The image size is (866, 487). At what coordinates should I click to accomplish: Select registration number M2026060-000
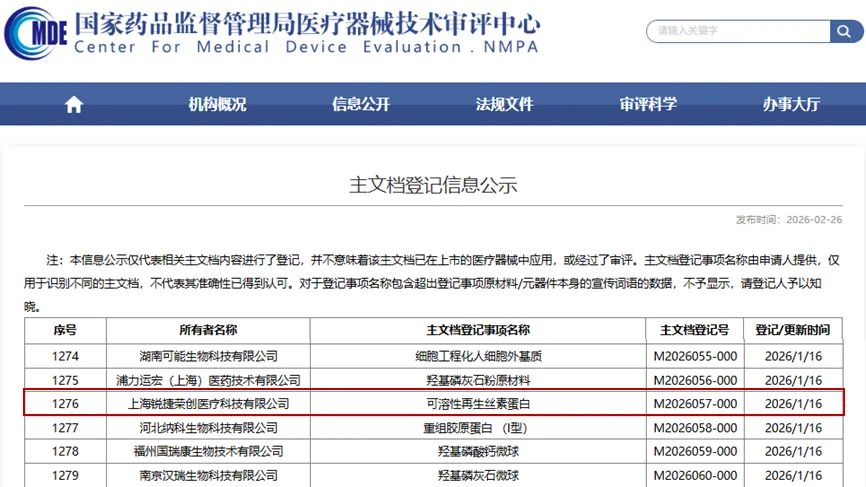695,475
